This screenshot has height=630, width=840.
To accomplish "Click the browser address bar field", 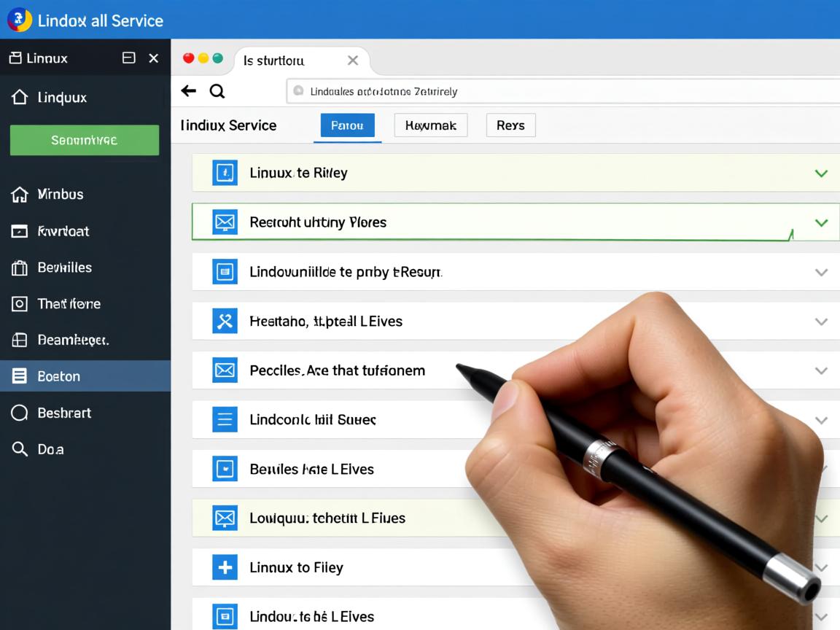I will (x=561, y=91).
